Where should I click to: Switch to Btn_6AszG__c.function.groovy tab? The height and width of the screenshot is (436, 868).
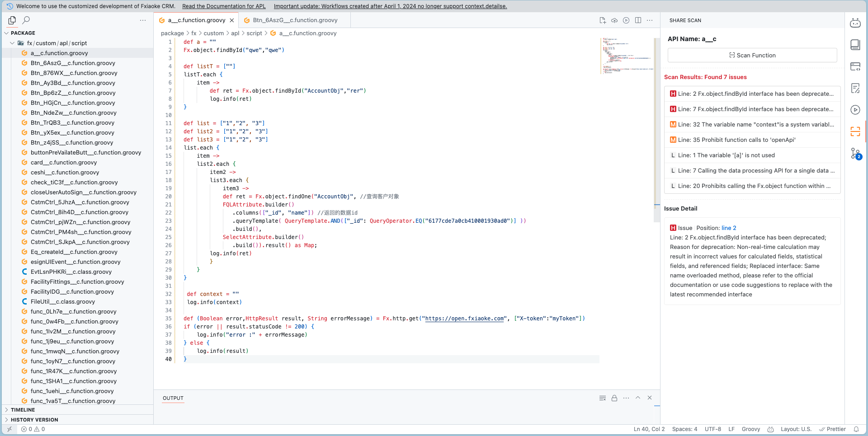[x=295, y=20]
